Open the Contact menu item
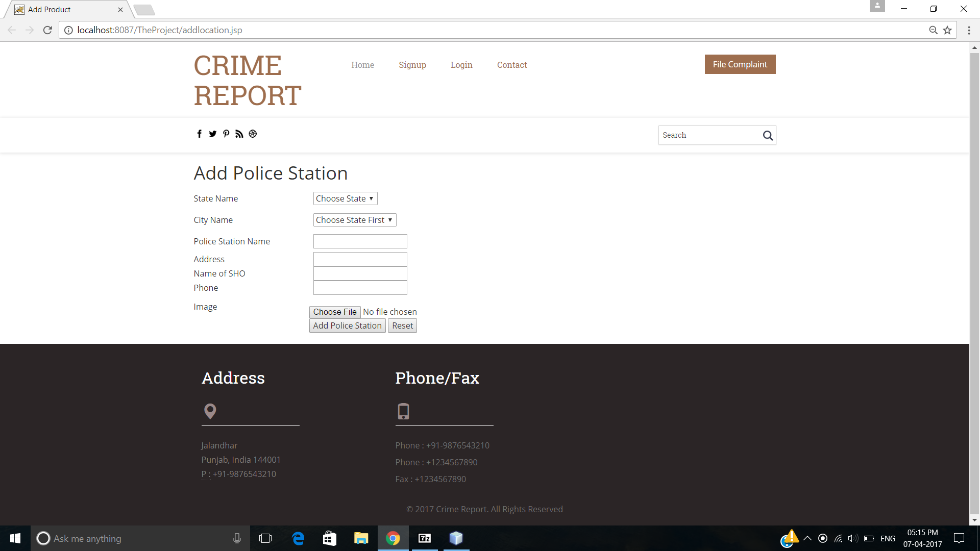980x551 pixels. click(x=511, y=65)
